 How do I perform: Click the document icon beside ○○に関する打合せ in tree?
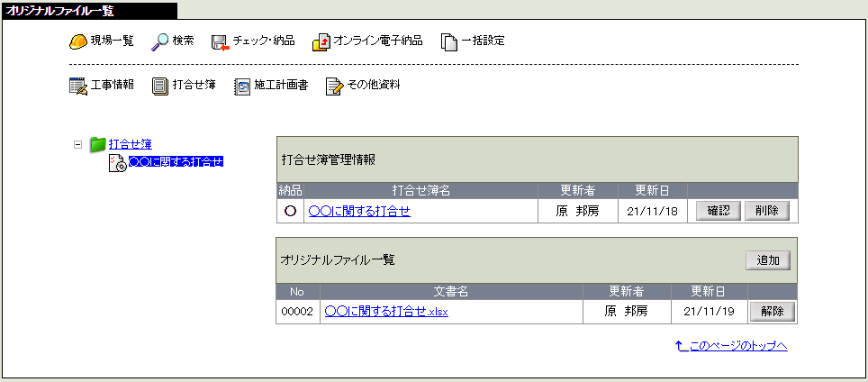pyautogui.click(x=117, y=163)
